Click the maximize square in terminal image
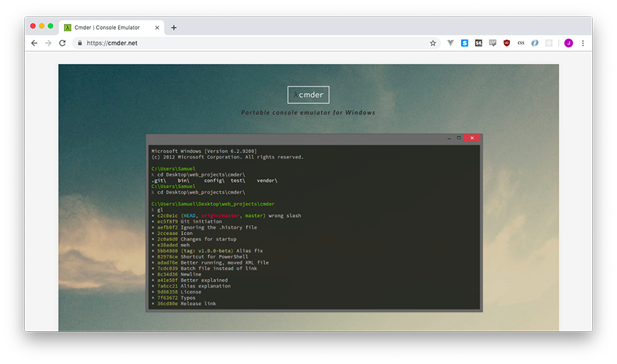This screenshot has height=364, width=617. tap(459, 138)
